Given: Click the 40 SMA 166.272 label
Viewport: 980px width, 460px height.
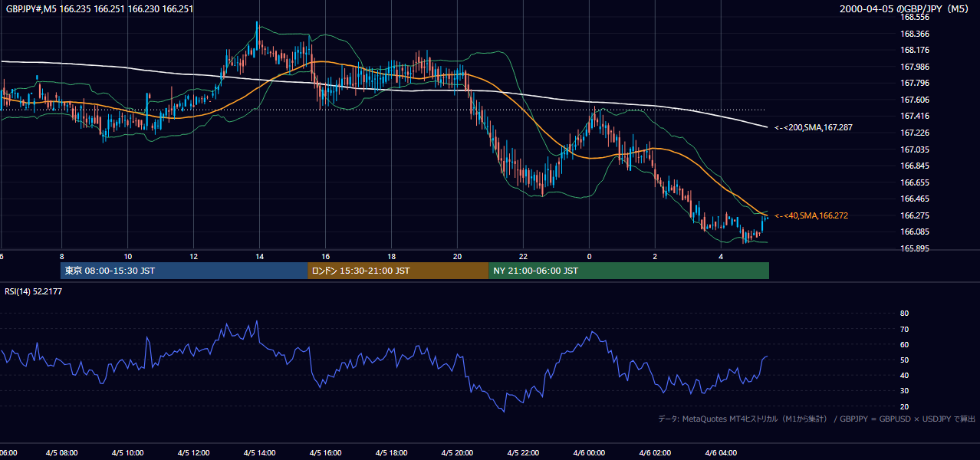Looking at the screenshot, I should pyautogui.click(x=811, y=215).
